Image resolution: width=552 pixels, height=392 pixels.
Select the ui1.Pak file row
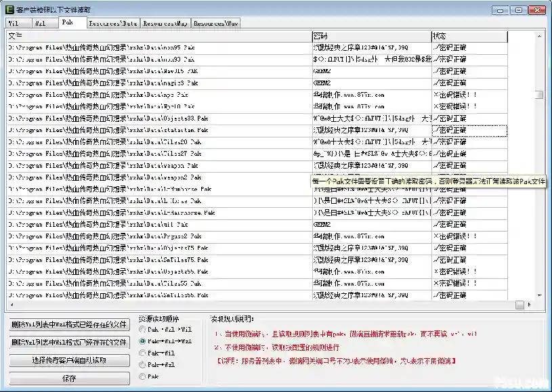tap(257, 225)
